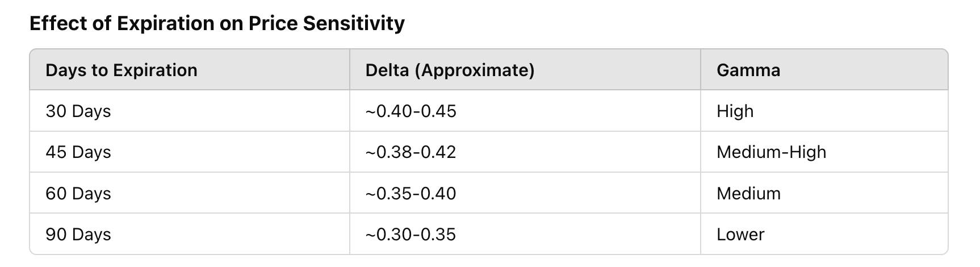Select the '30 Days' cell
Screen dimensions: 980x267
pos(78,111)
